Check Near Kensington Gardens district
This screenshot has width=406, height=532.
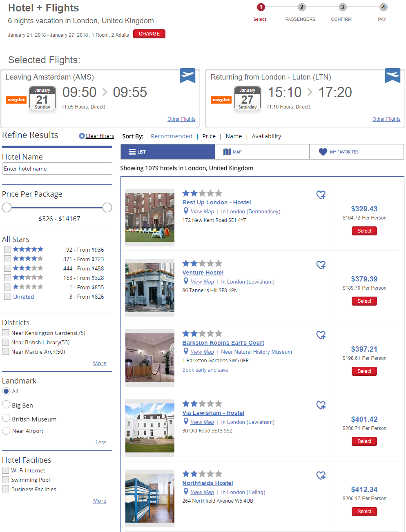(6, 333)
